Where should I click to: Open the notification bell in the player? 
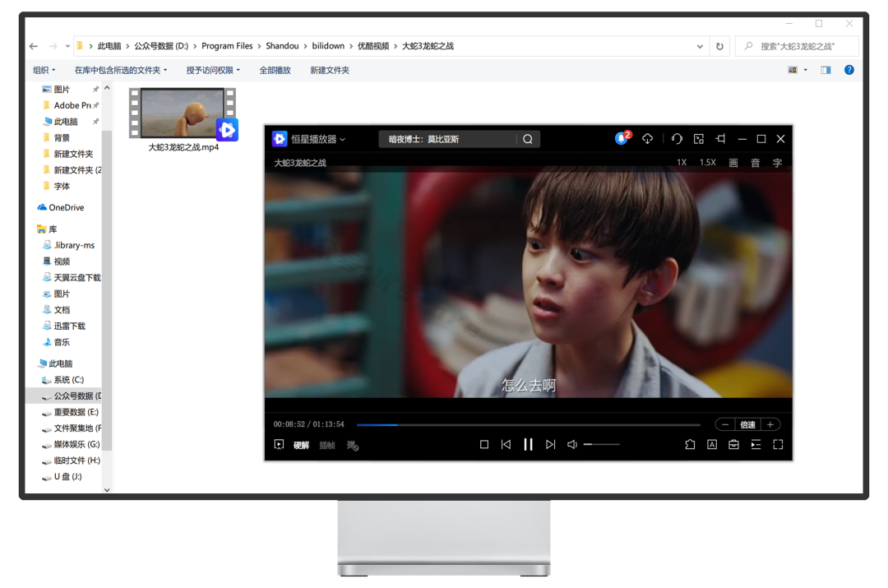coord(622,139)
